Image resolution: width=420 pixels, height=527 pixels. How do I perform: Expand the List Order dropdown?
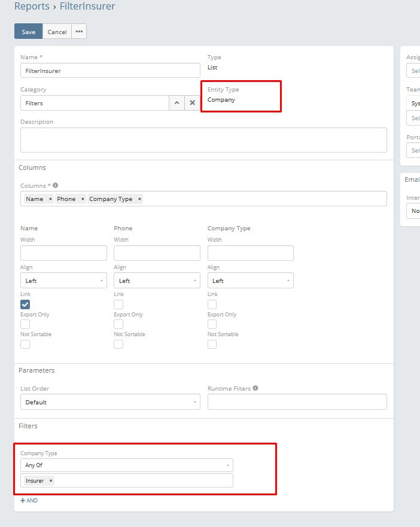click(110, 402)
